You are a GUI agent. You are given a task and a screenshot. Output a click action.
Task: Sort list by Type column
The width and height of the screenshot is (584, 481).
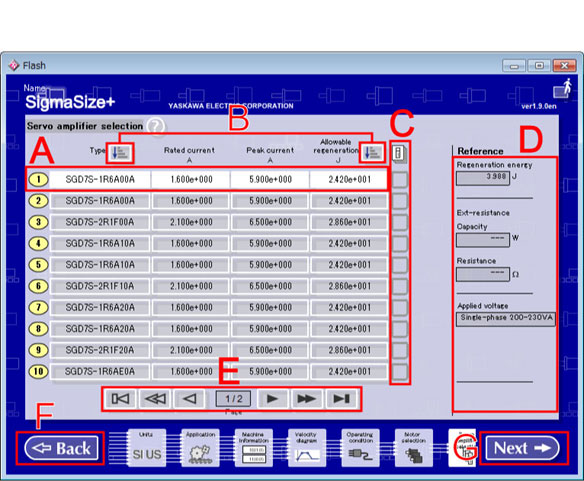(120, 153)
